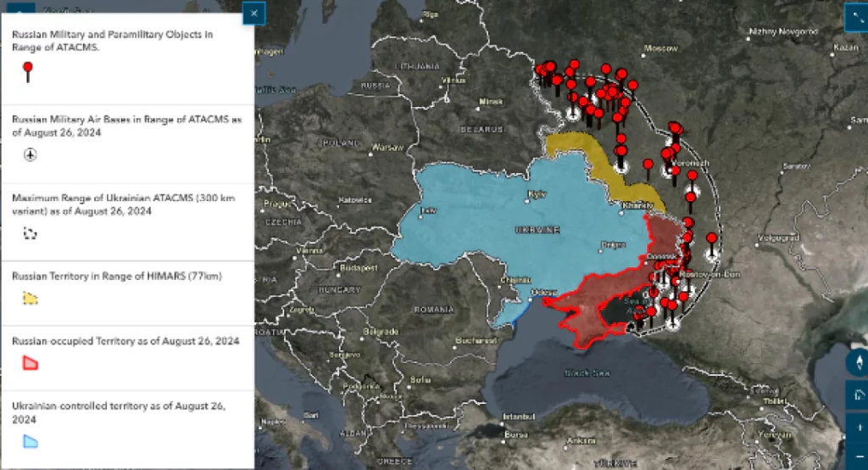Click the Kharkiv city label
The image size is (868, 470).
pyautogui.click(x=637, y=205)
